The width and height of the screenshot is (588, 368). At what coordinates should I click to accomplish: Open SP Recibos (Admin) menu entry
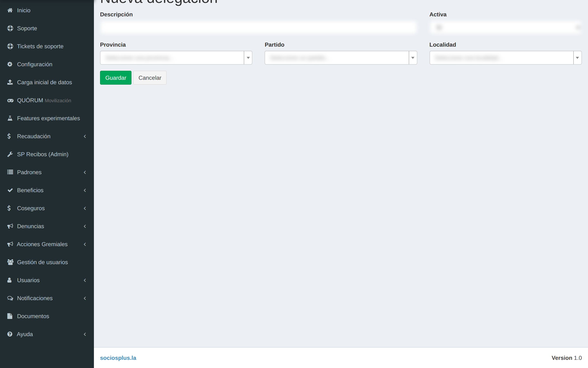point(47,154)
